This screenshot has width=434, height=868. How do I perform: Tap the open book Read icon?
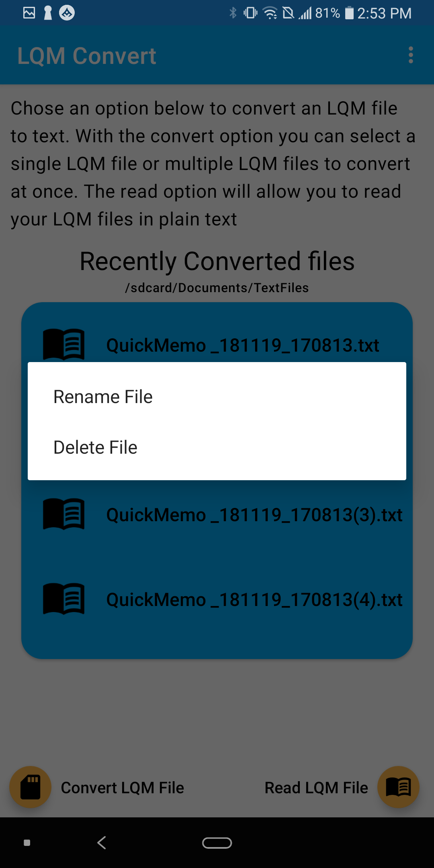tap(398, 787)
